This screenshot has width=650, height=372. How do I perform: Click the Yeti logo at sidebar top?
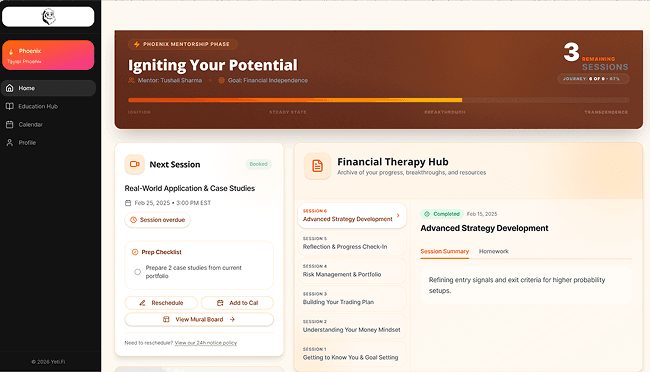49,17
